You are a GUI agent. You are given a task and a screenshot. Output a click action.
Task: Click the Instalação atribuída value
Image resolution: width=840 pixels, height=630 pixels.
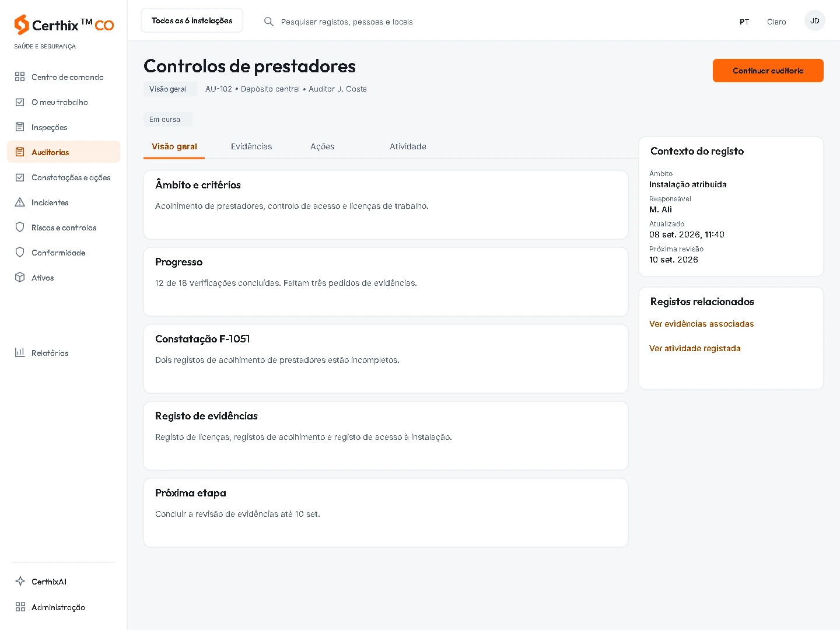[688, 184]
